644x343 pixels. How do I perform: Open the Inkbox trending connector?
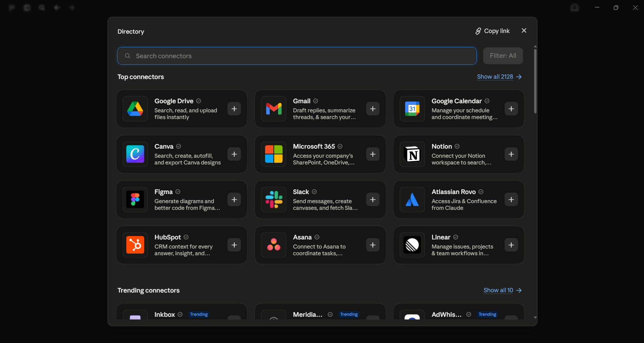pos(182,312)
